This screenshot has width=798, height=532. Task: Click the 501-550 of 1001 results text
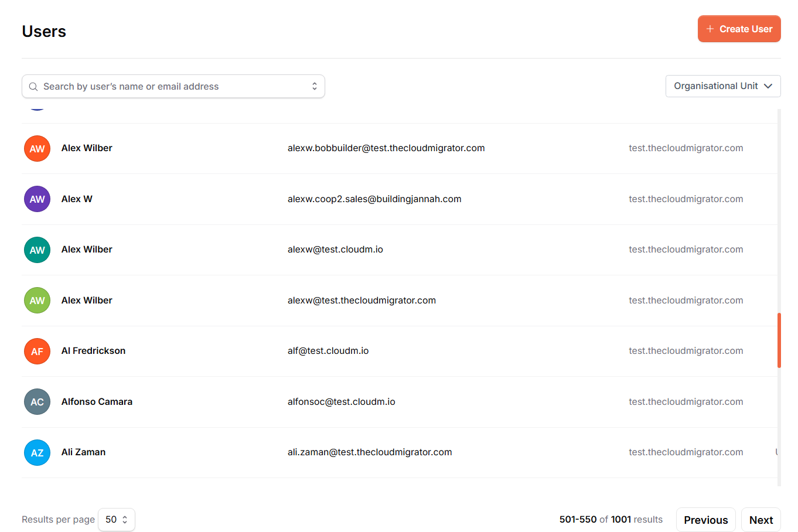(611, 520)
